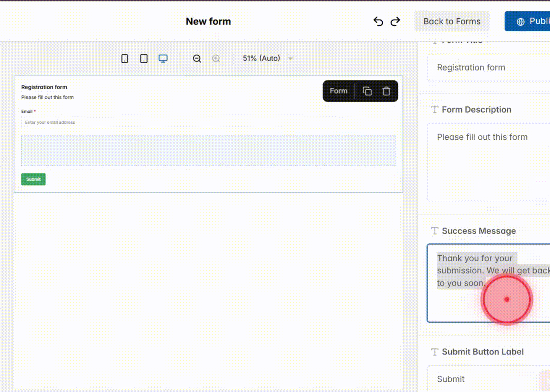
Task: Duplicate the Form element
Action: coord(367,91)
